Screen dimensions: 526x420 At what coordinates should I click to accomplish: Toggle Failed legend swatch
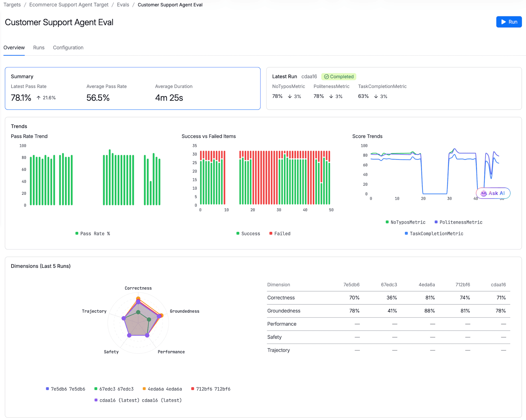click(271, 233)
